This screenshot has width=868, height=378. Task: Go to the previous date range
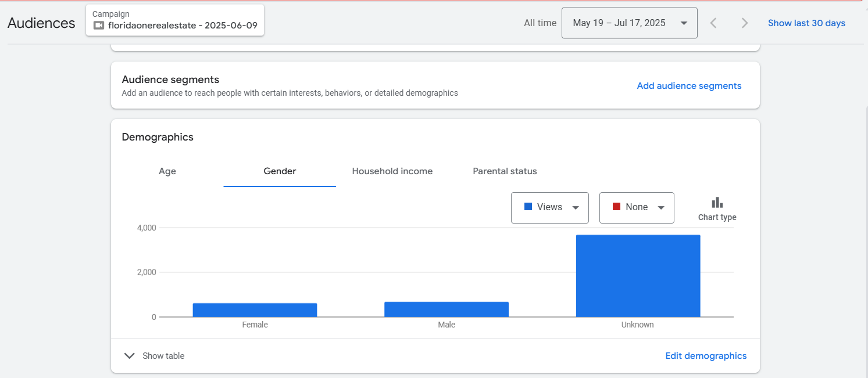[713, 23]
